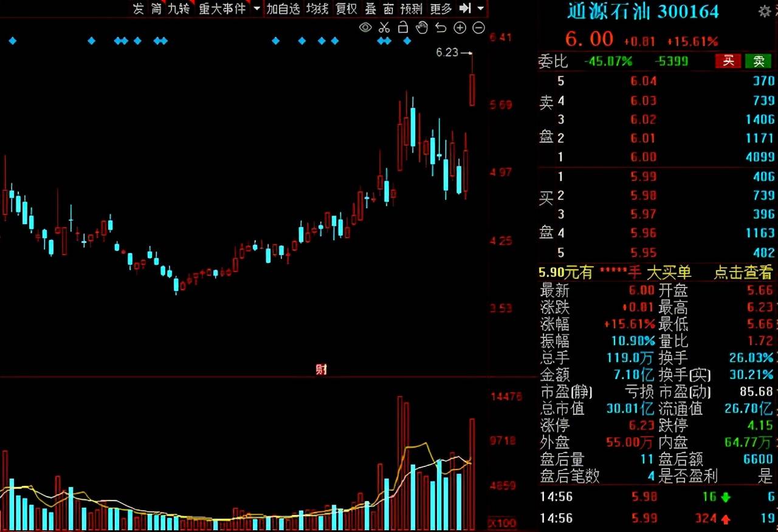Click the 财 financial marker on chart
Viewport: 778px width, 532px height.
[x=322, y=369]
